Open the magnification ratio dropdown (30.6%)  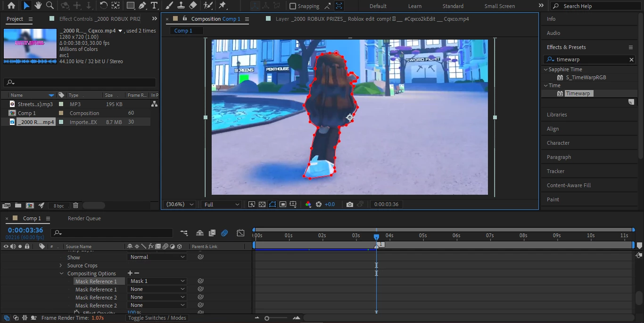[179, 204]
